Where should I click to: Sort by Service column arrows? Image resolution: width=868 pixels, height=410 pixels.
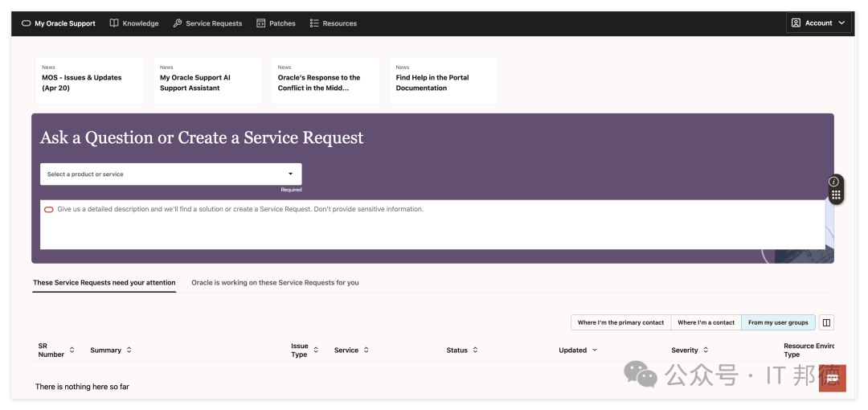coord(366,351)
